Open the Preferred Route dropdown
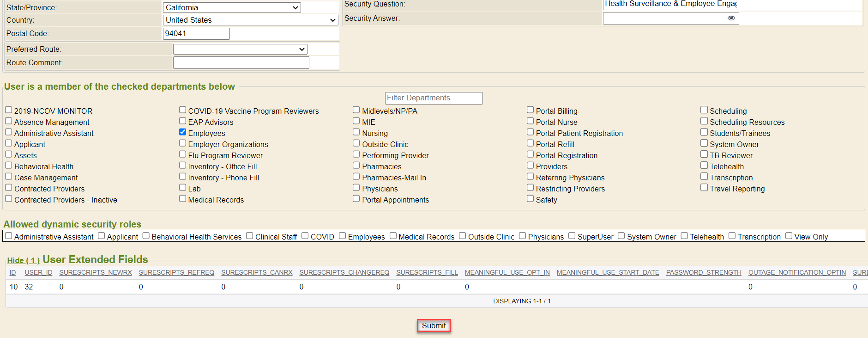868x338 pixels. 240,49
